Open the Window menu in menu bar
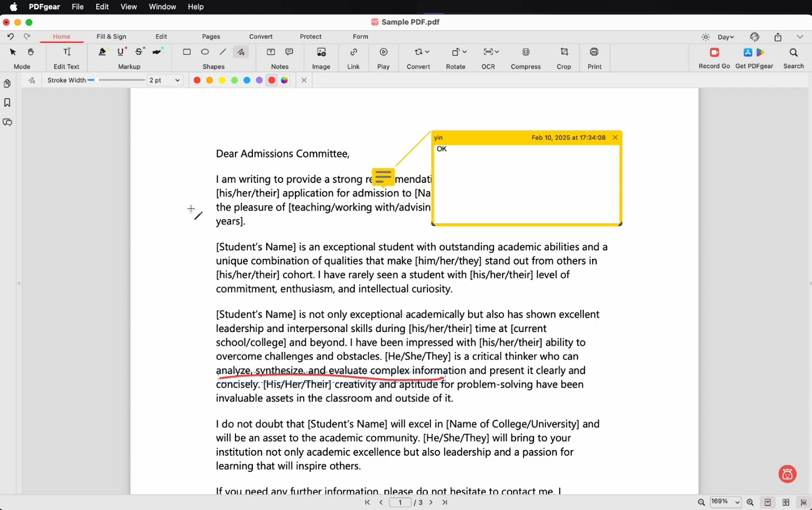The width and height of the screenshot is (812, 510). (162, 7)
